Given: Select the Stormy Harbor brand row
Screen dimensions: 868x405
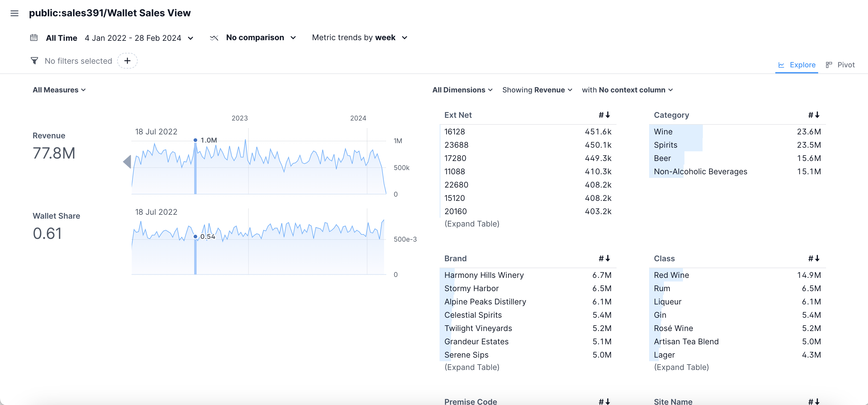Looking at the screenshot, I should (528, 288).
